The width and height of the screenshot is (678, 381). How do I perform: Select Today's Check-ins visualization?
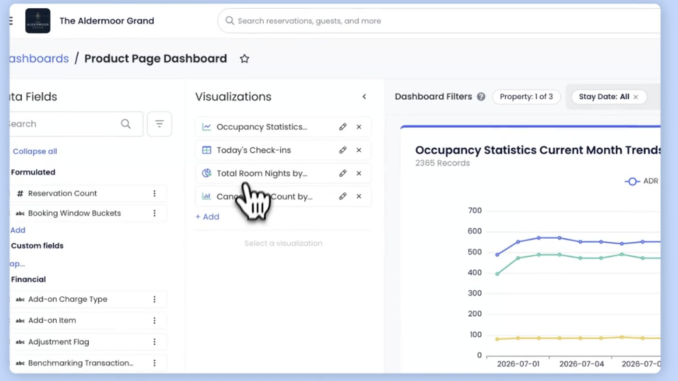pyautogui.click(x=283, y=150)
